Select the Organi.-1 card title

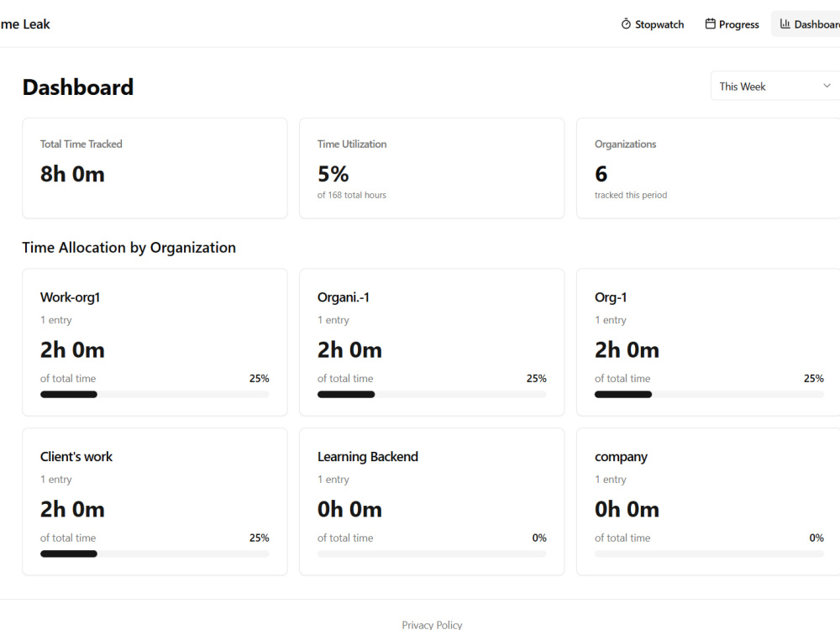point(344,297)
